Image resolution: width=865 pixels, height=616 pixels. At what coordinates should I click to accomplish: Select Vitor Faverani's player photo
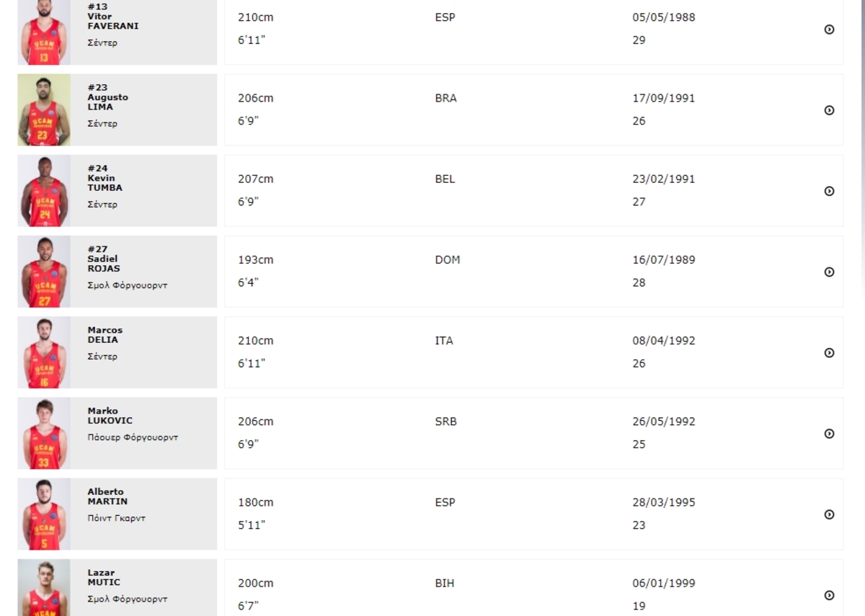(44, 32)
